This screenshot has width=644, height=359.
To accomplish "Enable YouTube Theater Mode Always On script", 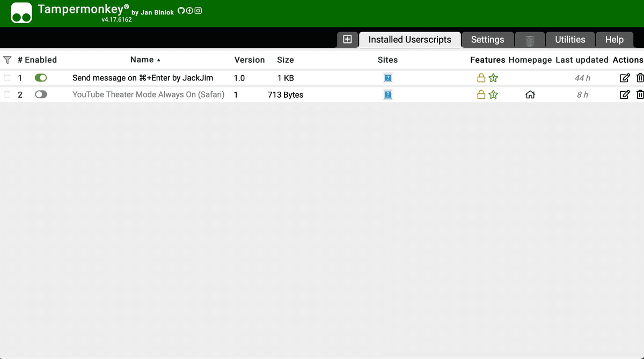I will (41, 94).
